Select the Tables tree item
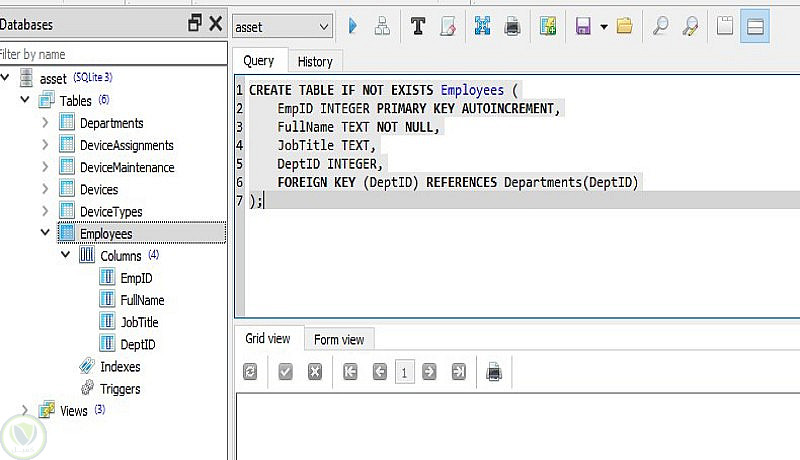The height and width of the screenshot is (460, 800). [x=76, y=100]
